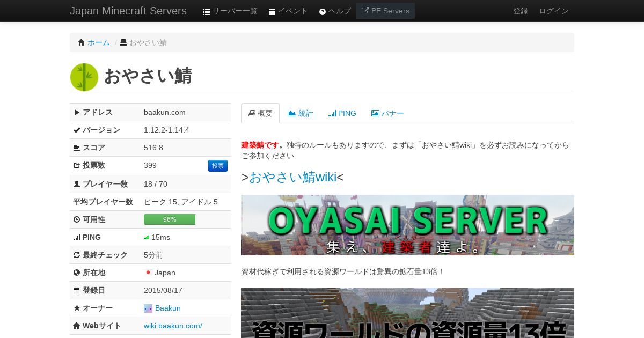Click calendar icon beside 登録日
This screenshot has height=338, width=644.
tap(77, 290)
